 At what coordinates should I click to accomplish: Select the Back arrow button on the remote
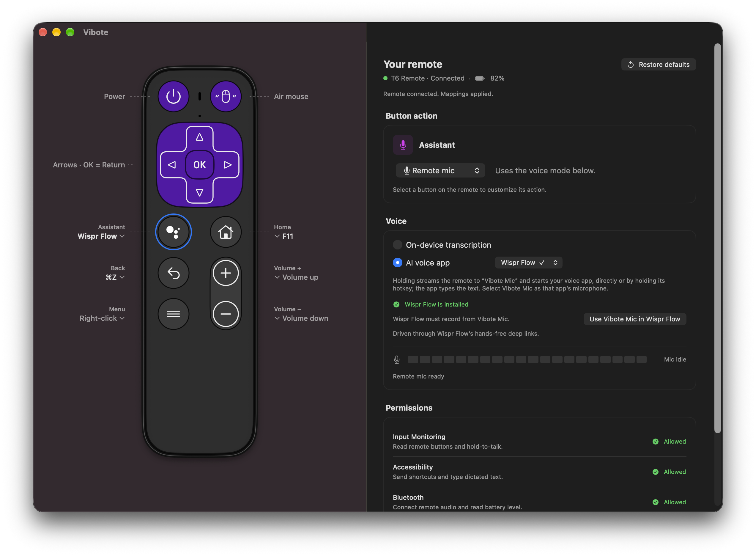click(174, 273)
